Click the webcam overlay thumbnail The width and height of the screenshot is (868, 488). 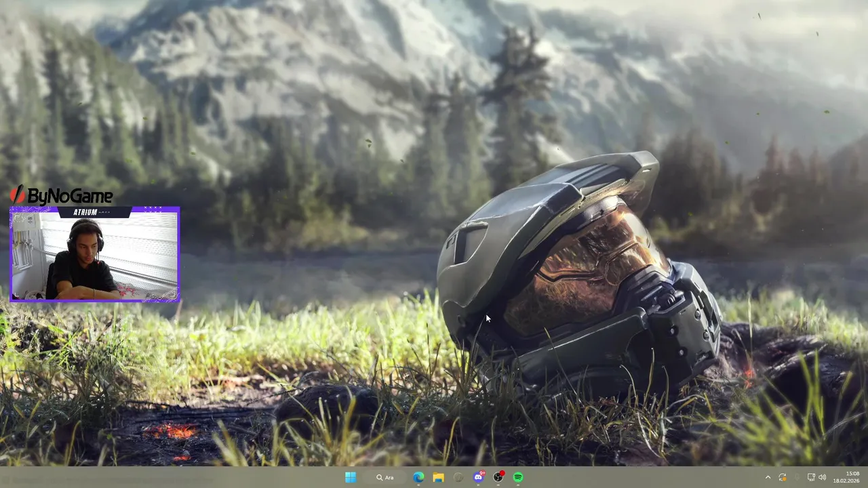(x=95, y=254)
